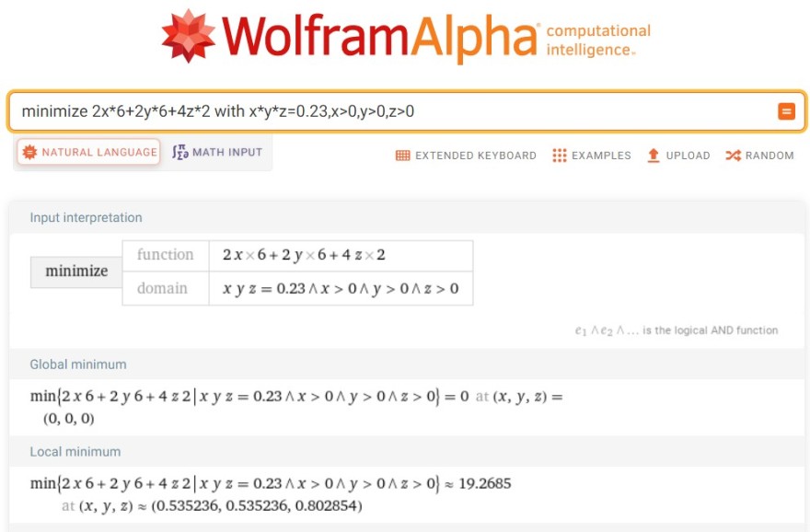This screenshot has width=810, height=532.
Task: Click the WolframAlpha spikey logo
Action: pyautogui.click(x=188, y=36)
